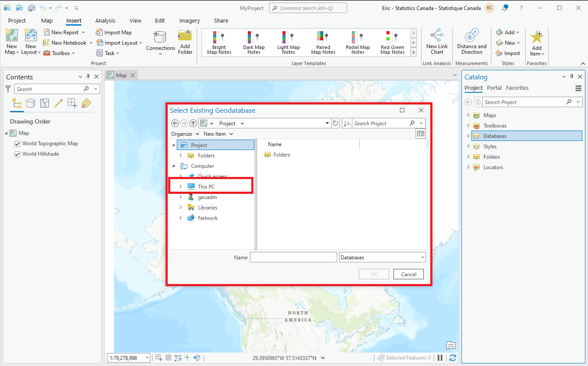Screen dimensions: 588x366
Task: Click List By Data Source icon
Action: pyautogui.click(x=30, y=103)
